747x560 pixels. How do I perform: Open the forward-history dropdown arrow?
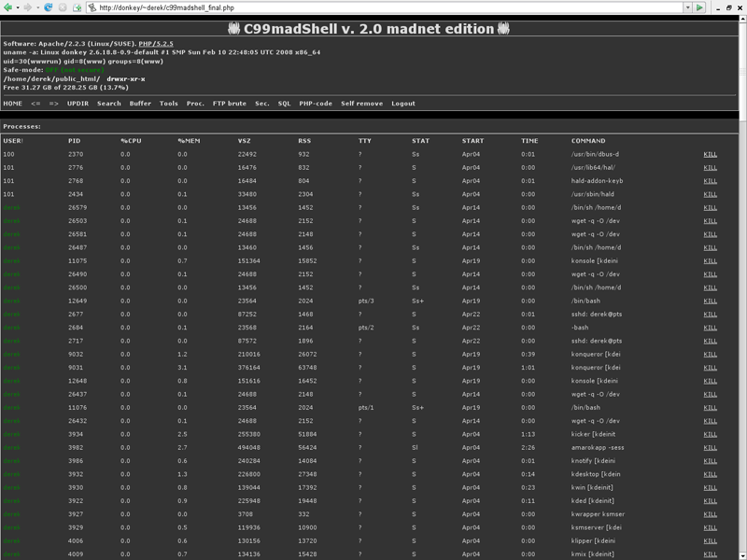38,7
